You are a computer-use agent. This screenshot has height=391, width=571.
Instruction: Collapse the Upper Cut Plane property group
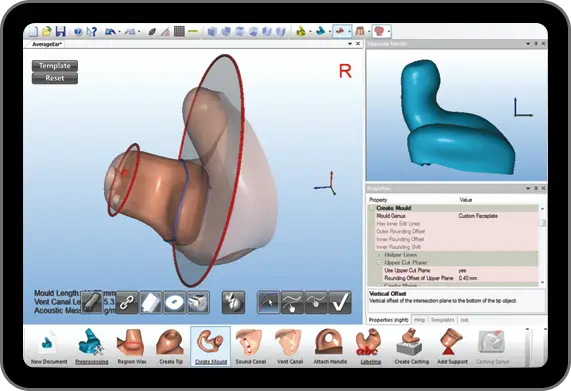(x=379, y=262)
